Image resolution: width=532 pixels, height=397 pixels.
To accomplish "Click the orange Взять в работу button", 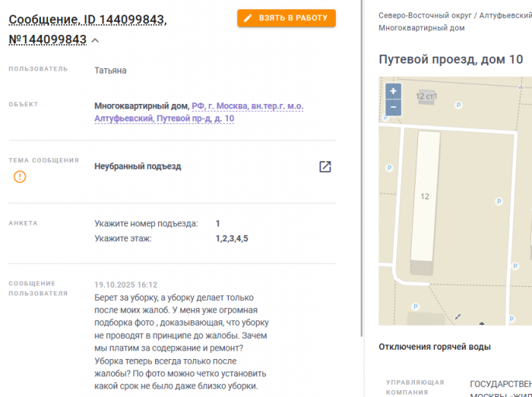I will point(286,18).
